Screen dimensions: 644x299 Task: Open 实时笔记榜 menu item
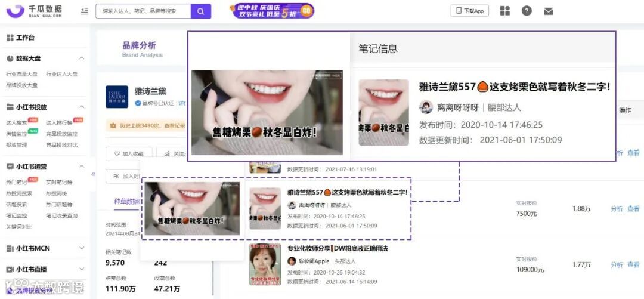click(x=58, y=182)
